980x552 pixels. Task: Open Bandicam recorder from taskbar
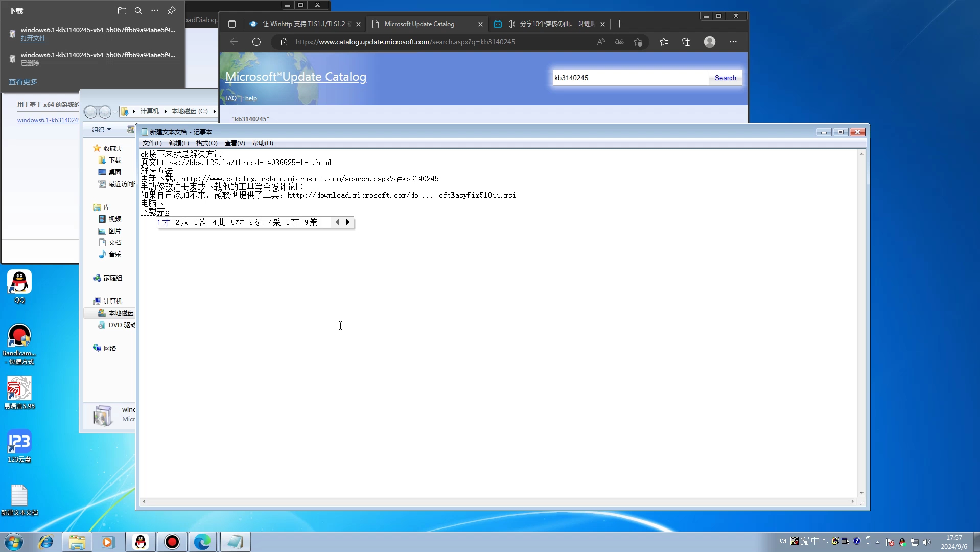172,542
